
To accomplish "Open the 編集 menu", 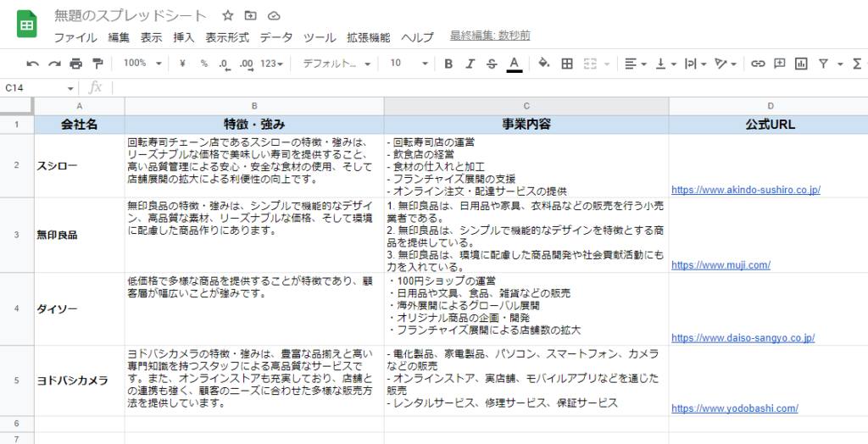I will 119,37.
